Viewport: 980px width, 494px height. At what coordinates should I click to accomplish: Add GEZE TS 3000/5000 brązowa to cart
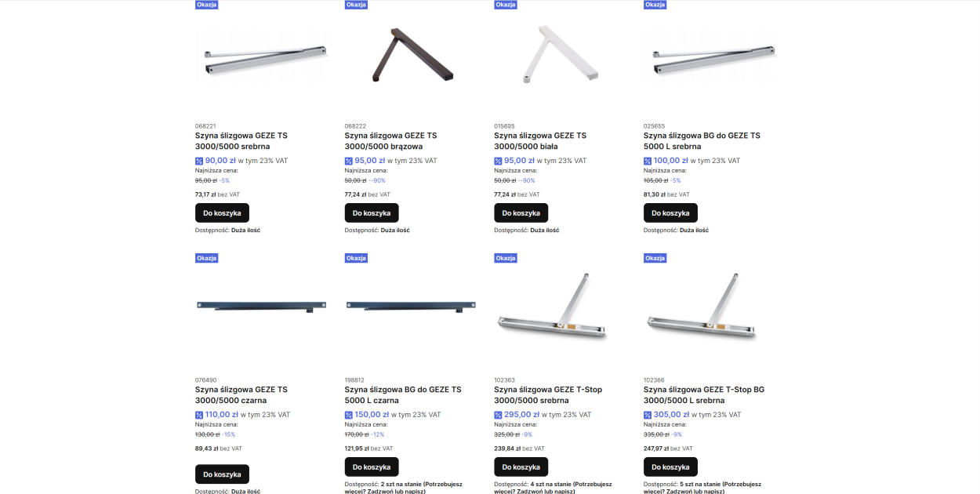pyautogui.click(x=372, y=212)
